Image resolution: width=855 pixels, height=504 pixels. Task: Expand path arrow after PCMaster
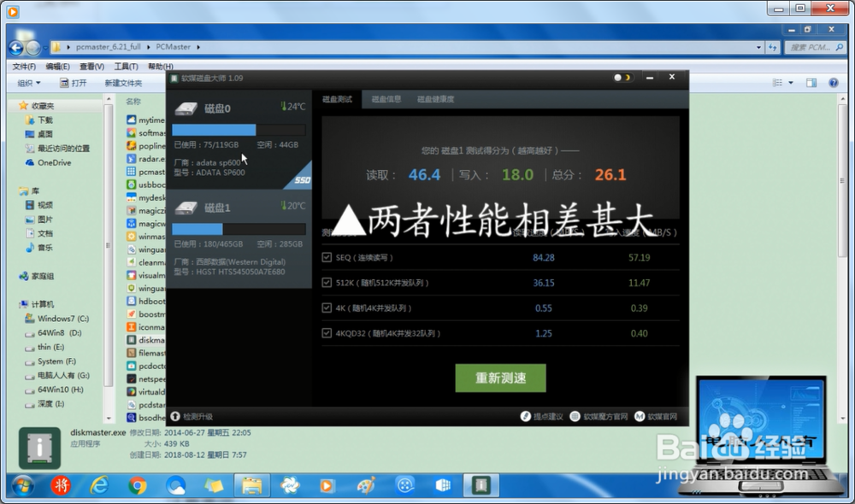198,47
